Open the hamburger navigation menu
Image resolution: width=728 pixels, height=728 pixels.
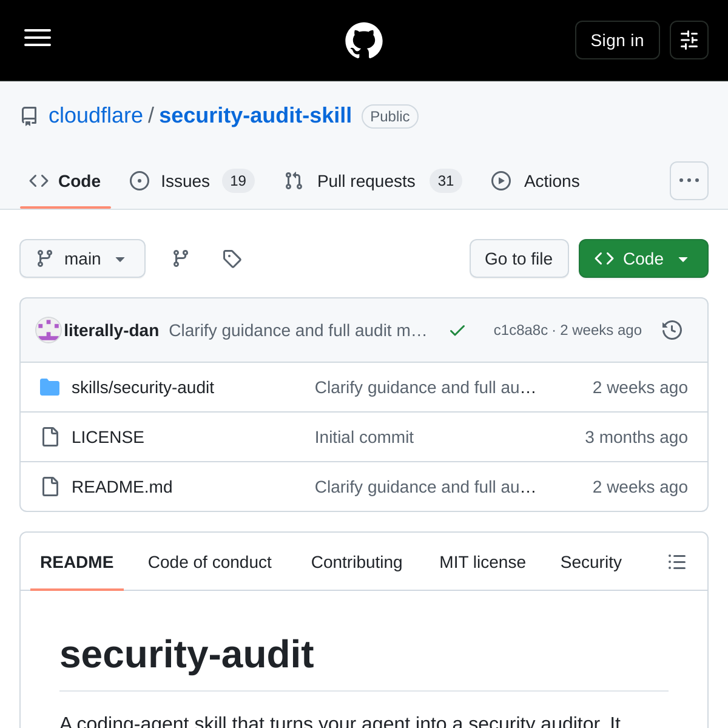[x=38, y=38]
